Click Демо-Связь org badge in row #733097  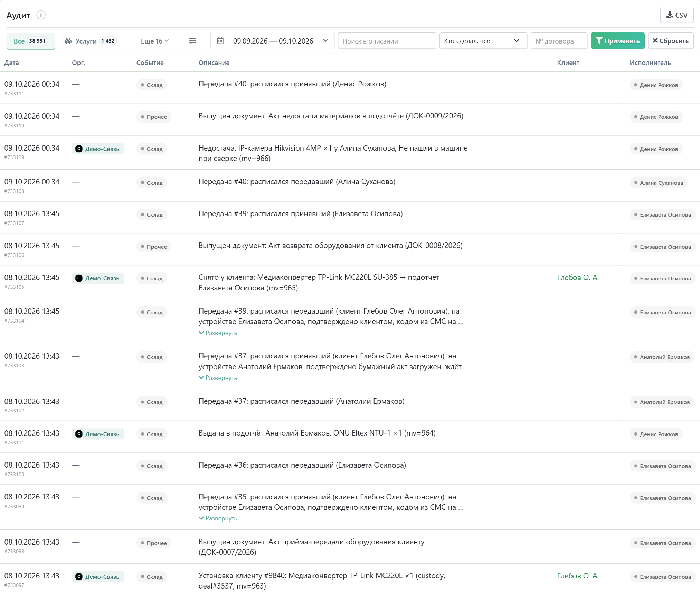[98, 577]
